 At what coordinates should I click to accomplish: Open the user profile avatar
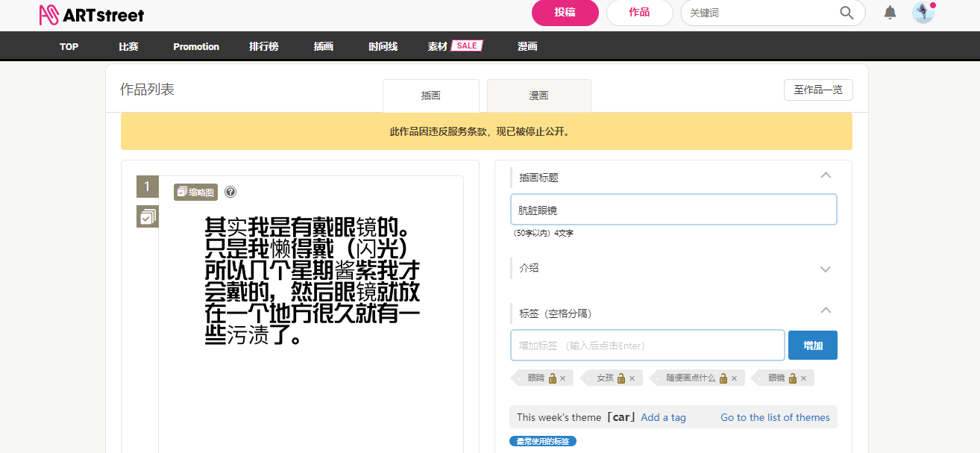pyautogui.click(x=923, y=13)
